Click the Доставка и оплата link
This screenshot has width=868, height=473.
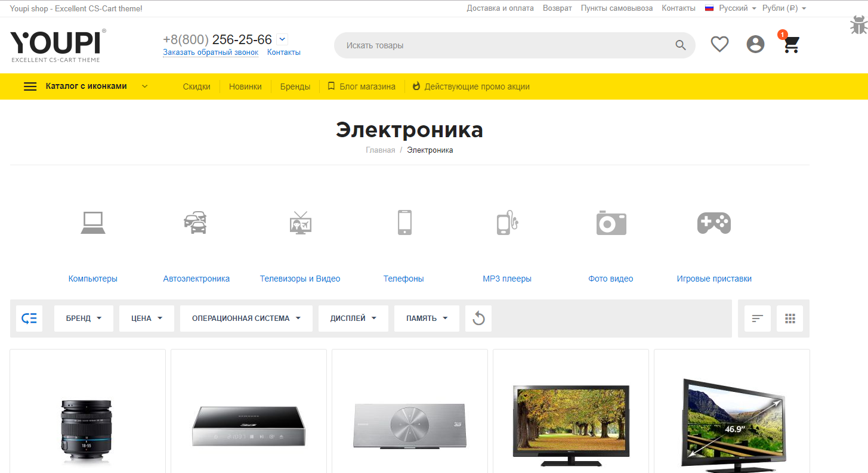point(500,8)
